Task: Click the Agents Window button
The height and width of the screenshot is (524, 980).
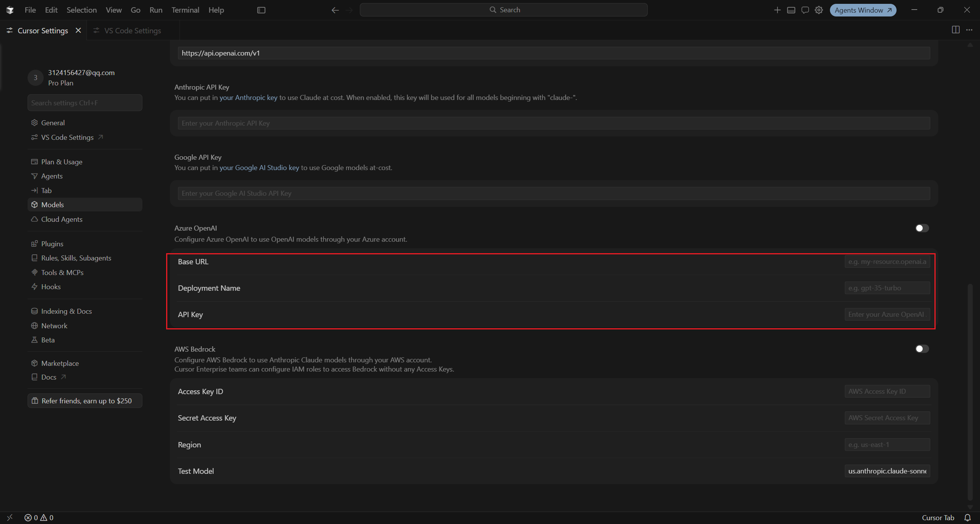Action: (863, 10)
